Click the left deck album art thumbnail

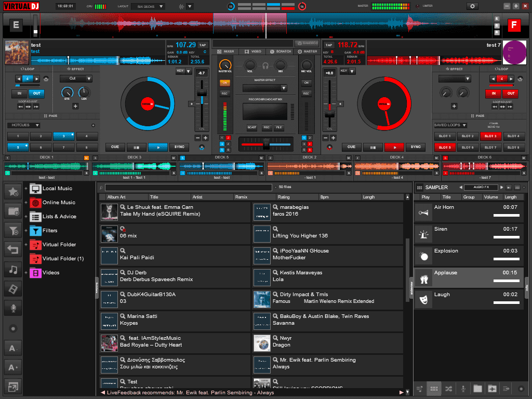[17, 52]
